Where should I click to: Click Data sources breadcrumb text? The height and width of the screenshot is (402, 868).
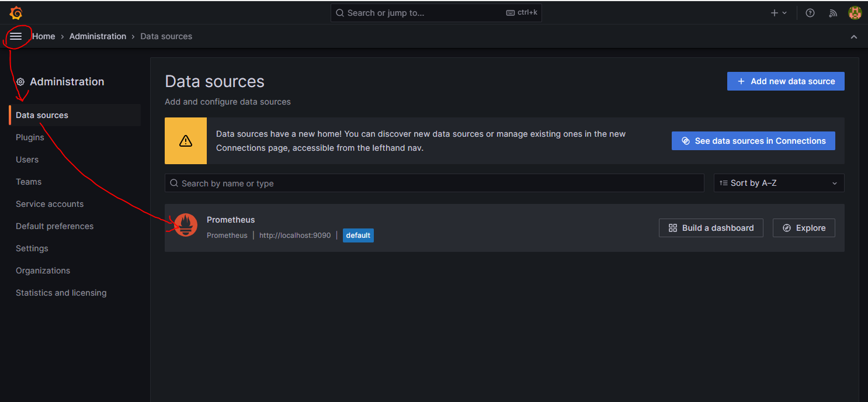tap(166, 36)
